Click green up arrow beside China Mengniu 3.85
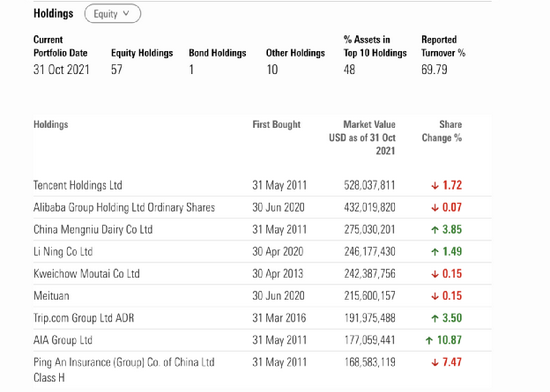Image resolution: width=550 pixels, height=392 pixels. (435, 230)
